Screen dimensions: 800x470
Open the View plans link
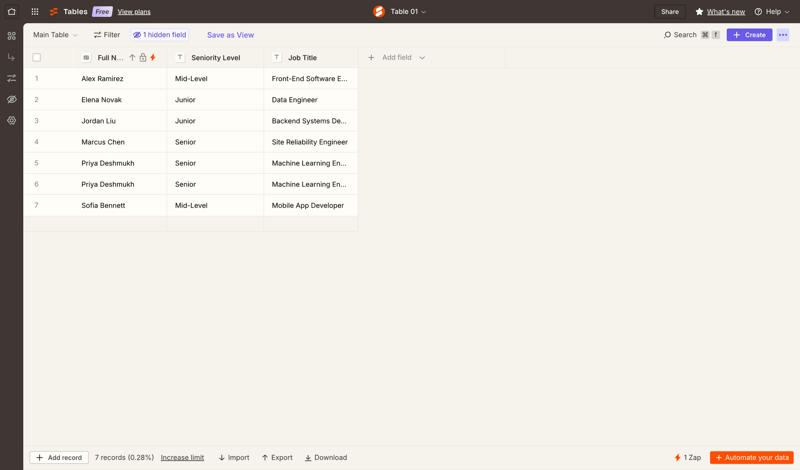(x=134, y=11)
